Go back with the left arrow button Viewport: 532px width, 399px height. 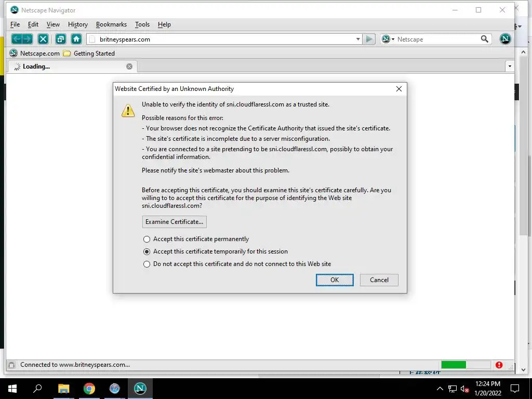click(x=17, y=39)
